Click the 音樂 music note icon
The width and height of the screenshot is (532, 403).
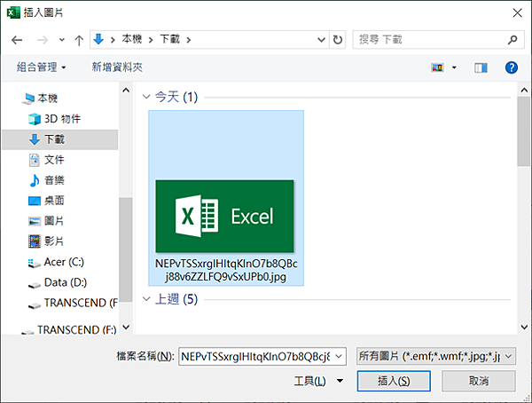[x=35, y=180]
